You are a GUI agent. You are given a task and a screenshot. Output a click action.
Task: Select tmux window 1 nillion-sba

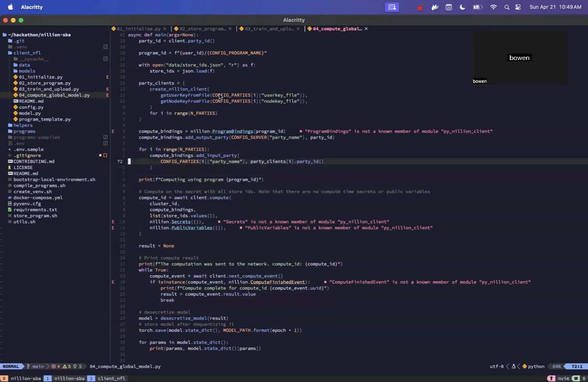click(65, 378)
